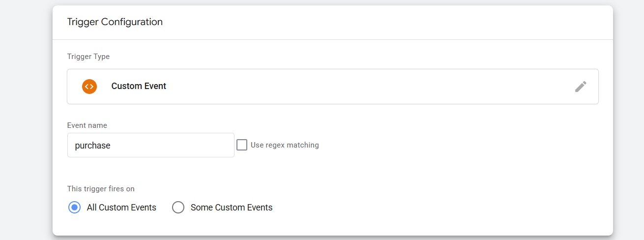
Task: Click the empty right end of Event name field
Action: coord(206,145)
